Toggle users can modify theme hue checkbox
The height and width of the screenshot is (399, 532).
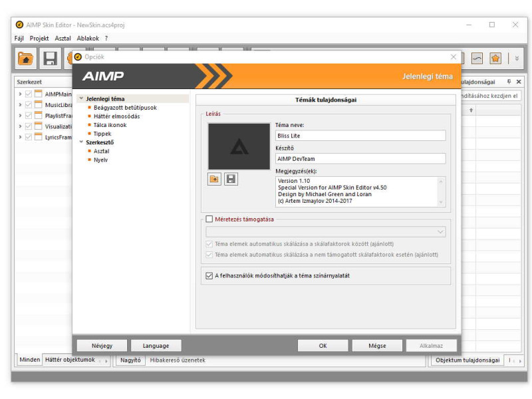click(209, 275)
